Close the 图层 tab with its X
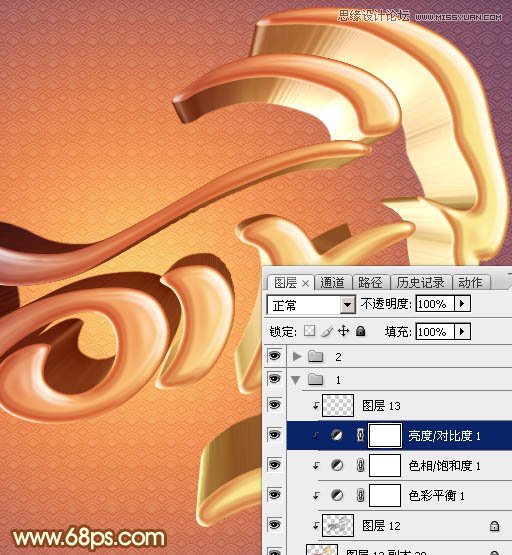Viewport: 512px width, 555px height. click(306, 284)
